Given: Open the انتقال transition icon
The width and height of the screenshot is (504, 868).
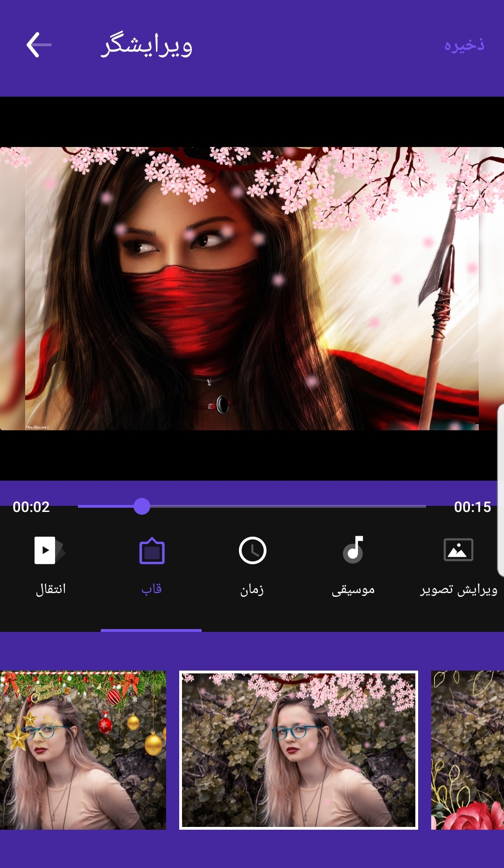Looking at the screenshot, I should pyautogui.click(x=50, y=551).
